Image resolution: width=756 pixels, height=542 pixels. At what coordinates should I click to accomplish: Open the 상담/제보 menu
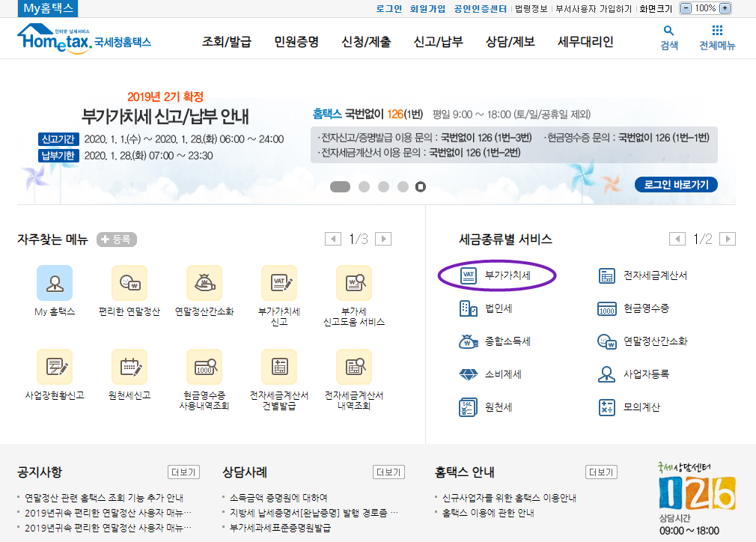510,42
